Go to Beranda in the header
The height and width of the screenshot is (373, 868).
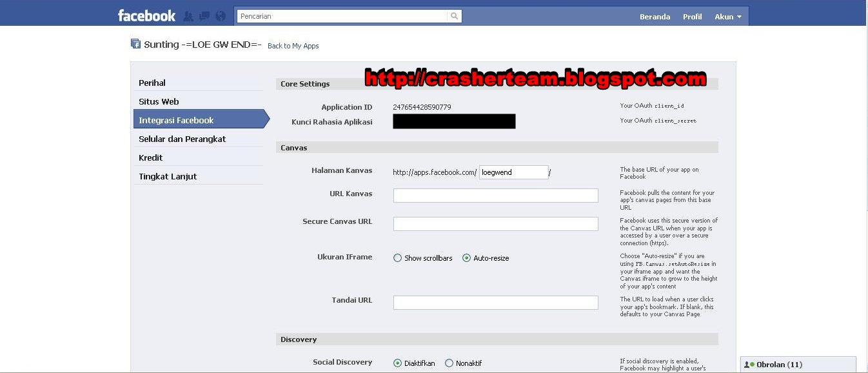pyautogui.click(x=655, y=17)
